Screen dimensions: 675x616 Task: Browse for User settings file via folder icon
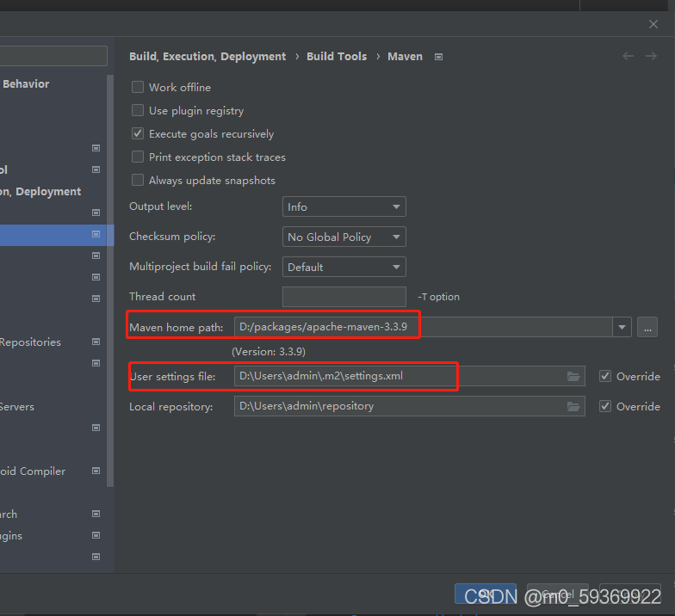click(573, 377)
